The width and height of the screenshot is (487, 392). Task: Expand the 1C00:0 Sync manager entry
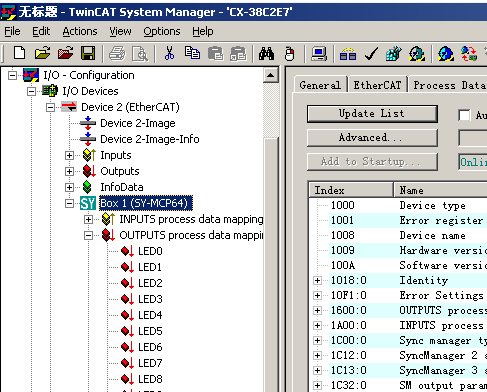point(317,340)
